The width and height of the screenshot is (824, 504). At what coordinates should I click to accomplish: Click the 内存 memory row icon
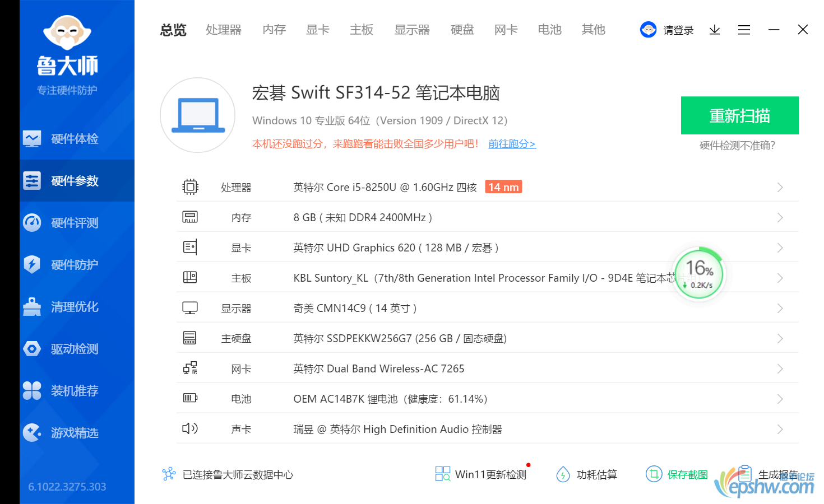[x=190, y=217]
